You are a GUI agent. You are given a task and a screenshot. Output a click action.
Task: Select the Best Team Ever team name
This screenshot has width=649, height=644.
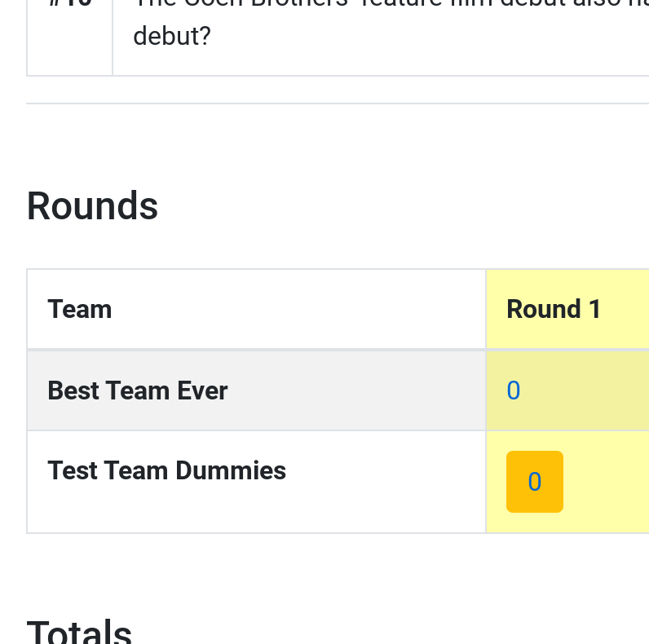tap(138, 390)
